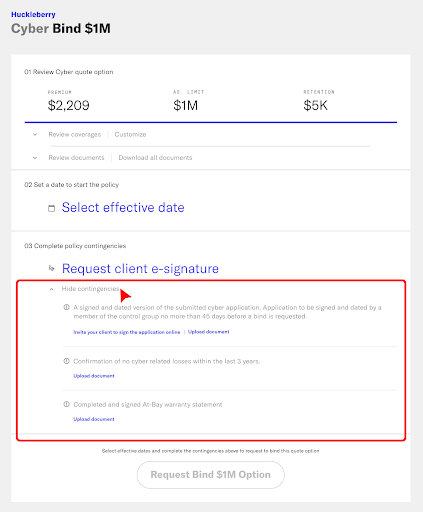The width and height of the screenshot is (423, 512).
Task: Open the Huckleberry link at top
Action: point(33,14)
